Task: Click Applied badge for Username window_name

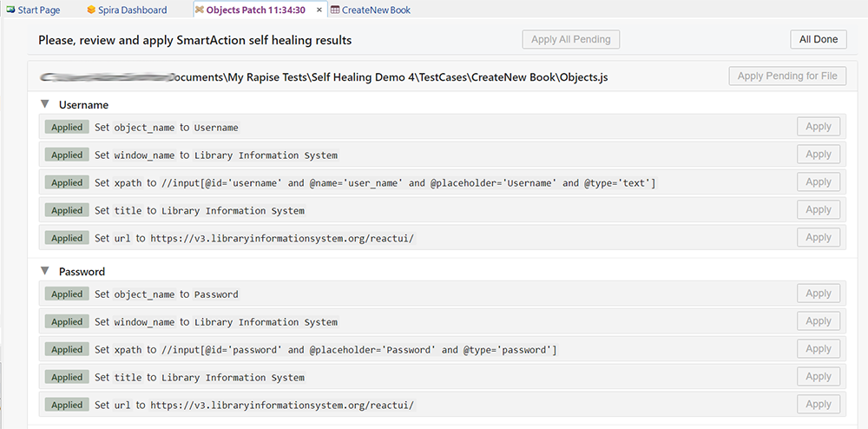Action: [x=67, y=155]
